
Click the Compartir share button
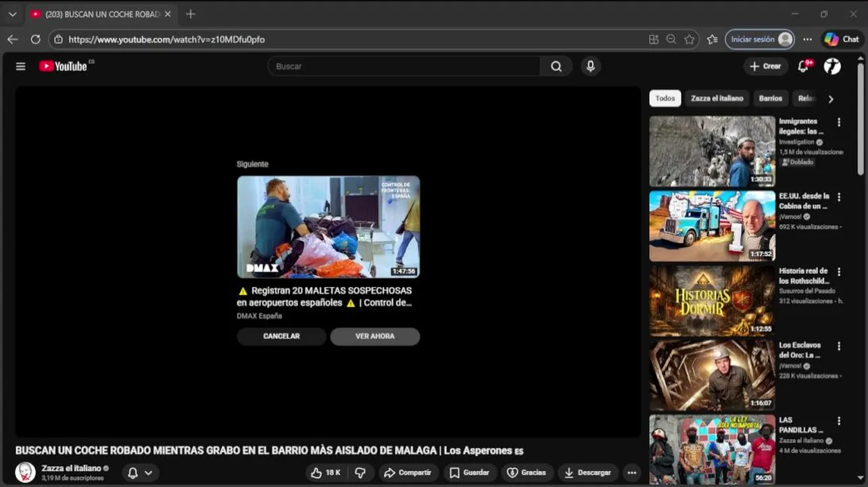(408, 473)
